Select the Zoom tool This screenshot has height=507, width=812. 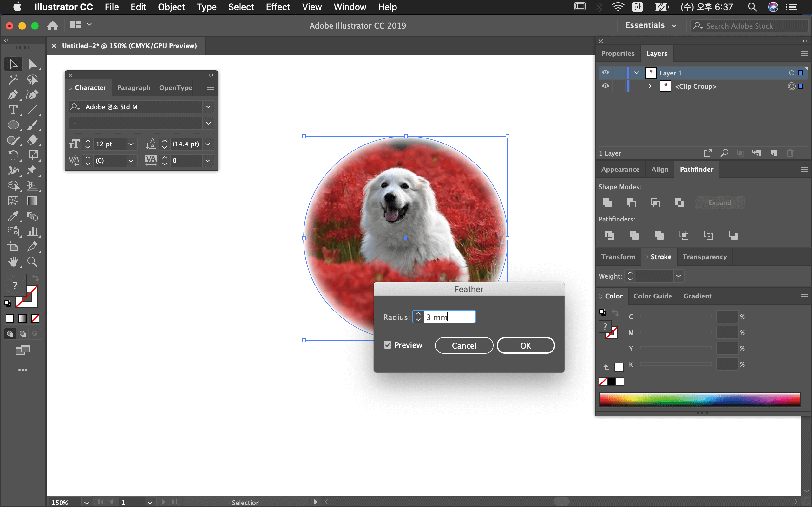click(32, 261)
